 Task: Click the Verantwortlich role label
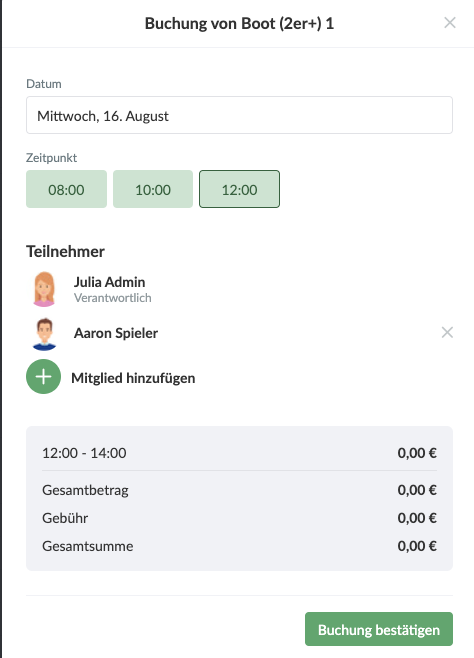[x=112, y=298]
